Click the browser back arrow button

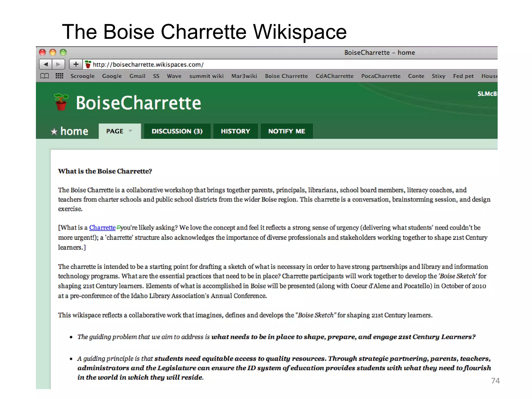point(46,64)
